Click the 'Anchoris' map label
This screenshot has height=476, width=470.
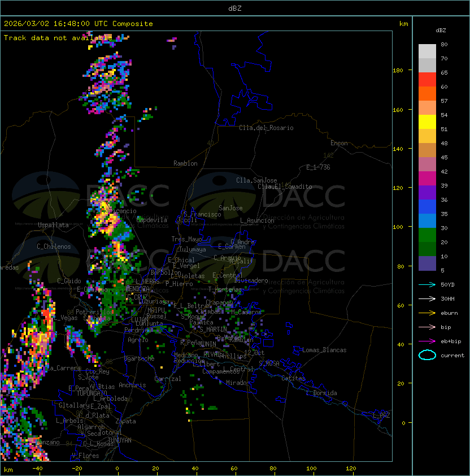(x=132, y=385)
